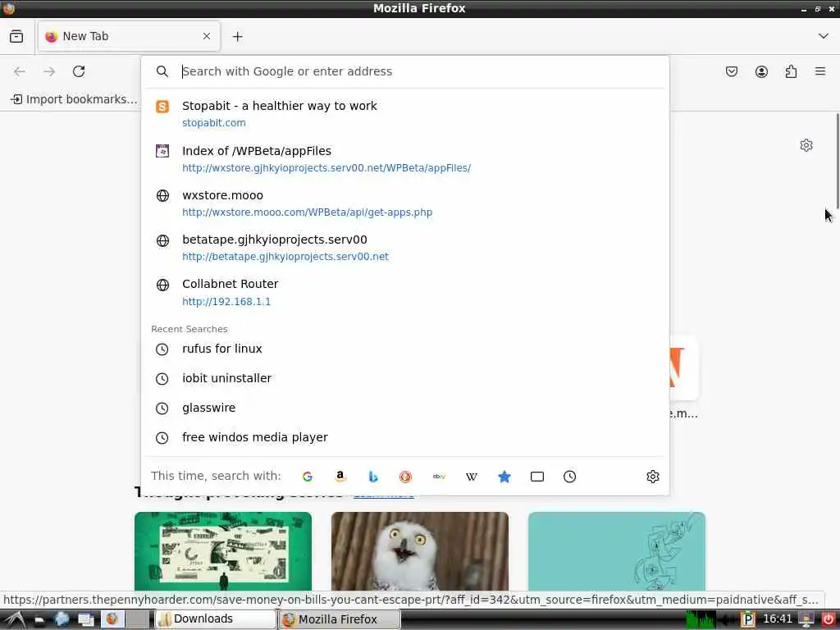The width and height of the screenshot is (840, 630).
Task: Open Import bookmarks from the bookmarks toolbar
Action: click(x=74, y=99)
